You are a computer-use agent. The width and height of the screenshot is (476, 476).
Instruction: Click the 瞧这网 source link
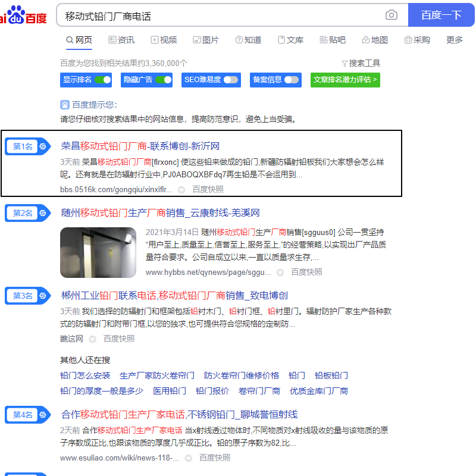tap(71, 339)
